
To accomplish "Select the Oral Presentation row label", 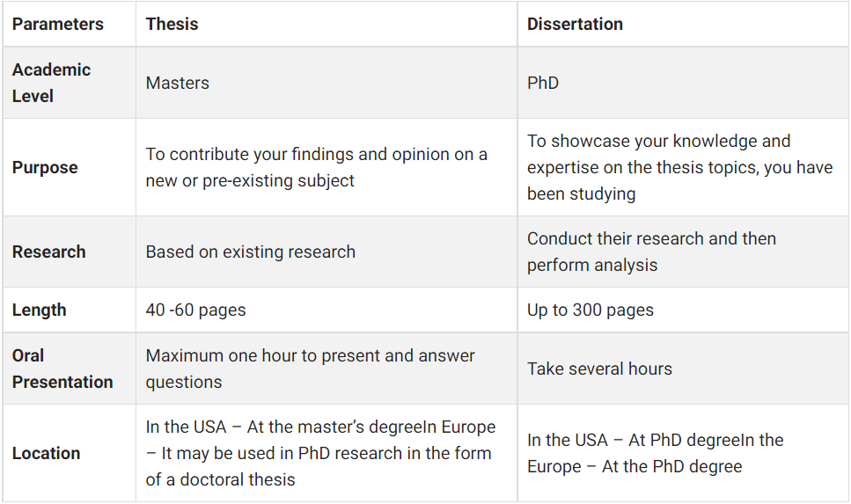I will 62,369.
